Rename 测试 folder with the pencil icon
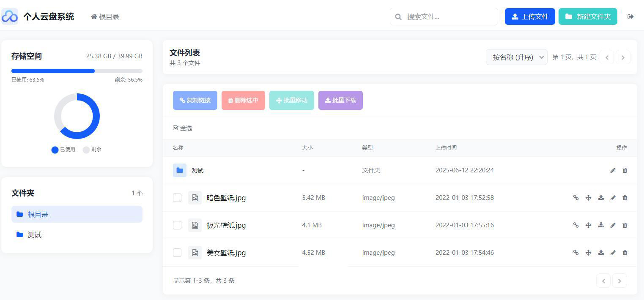This screenshot has height=300, width=644. click(x=613, y=170)
